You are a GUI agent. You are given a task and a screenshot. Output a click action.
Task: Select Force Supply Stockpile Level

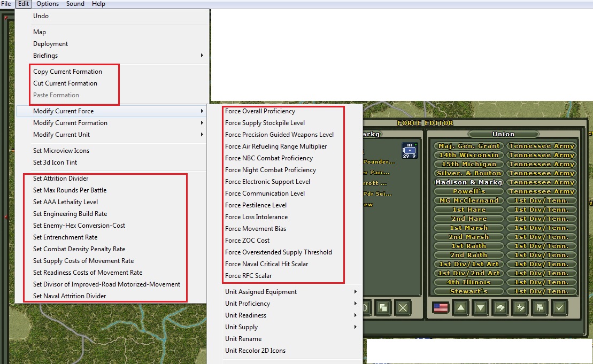[265, 123]
